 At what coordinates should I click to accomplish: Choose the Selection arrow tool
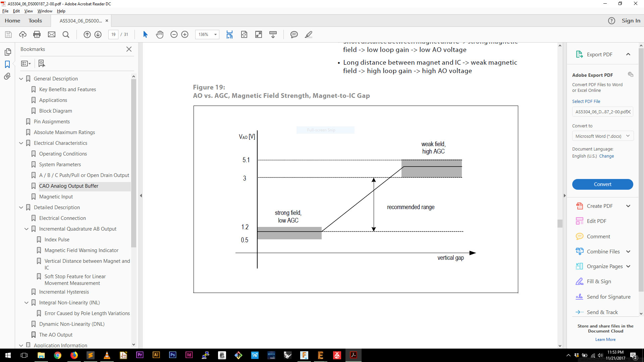coord(145,35)
